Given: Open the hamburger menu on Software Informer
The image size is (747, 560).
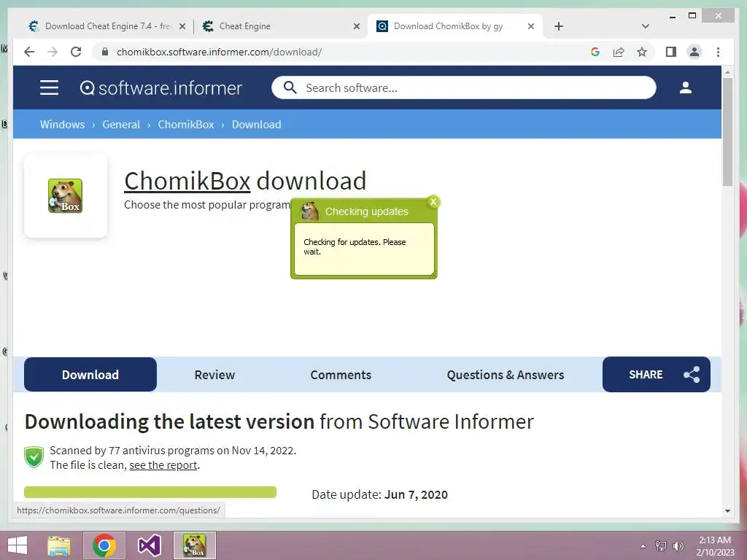Looking at the screenshot, I should [49, 87].
